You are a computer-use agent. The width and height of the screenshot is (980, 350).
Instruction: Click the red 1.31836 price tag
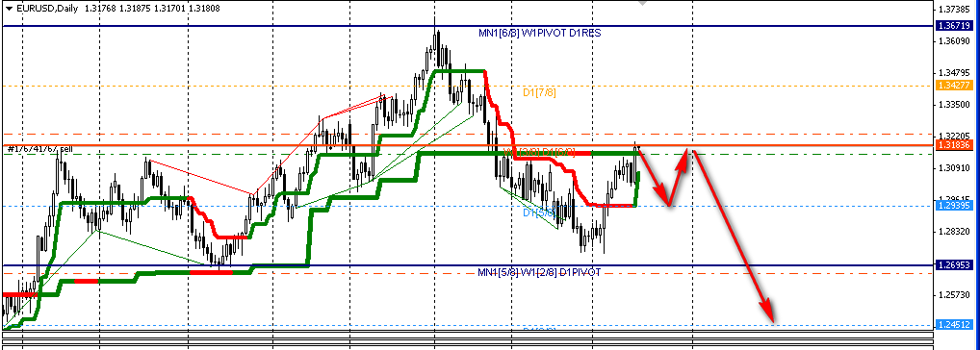click(952, 145)
